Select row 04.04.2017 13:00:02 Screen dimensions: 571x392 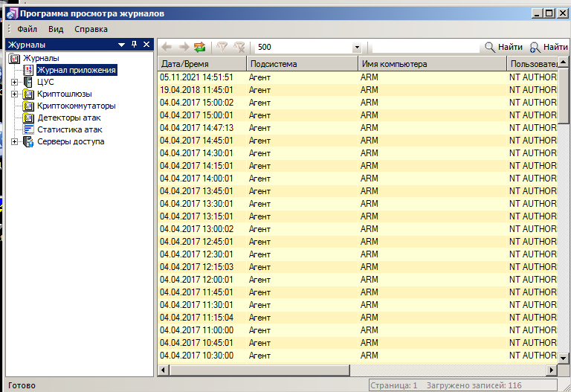(x=357, y=229)
